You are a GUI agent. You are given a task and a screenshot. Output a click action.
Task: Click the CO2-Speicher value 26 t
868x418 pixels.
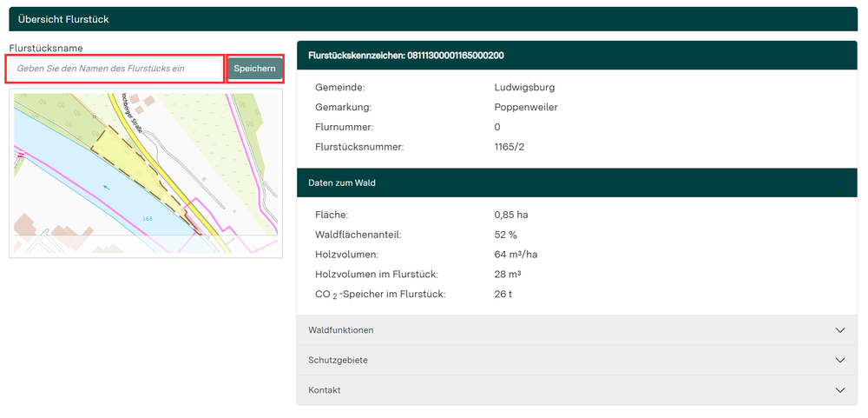coord(503,294)
